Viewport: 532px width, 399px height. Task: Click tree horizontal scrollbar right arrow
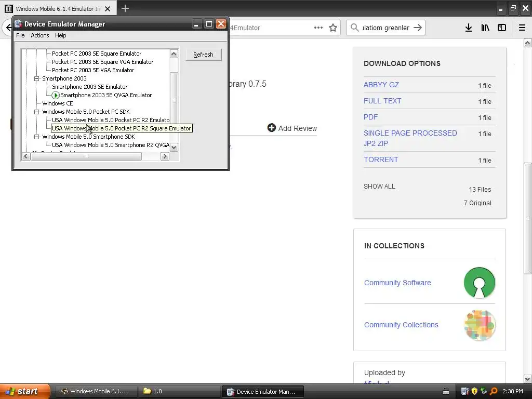pos(165,156)
